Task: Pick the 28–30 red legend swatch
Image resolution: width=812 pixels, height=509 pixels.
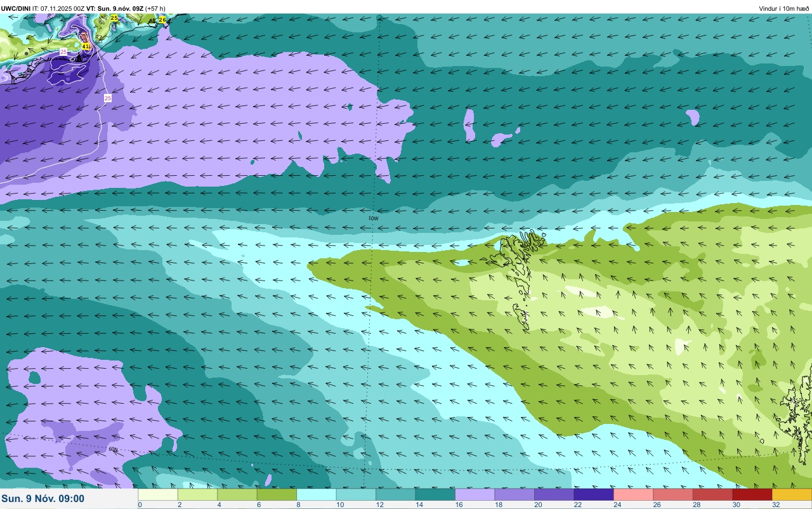Action: pos(712,494)
